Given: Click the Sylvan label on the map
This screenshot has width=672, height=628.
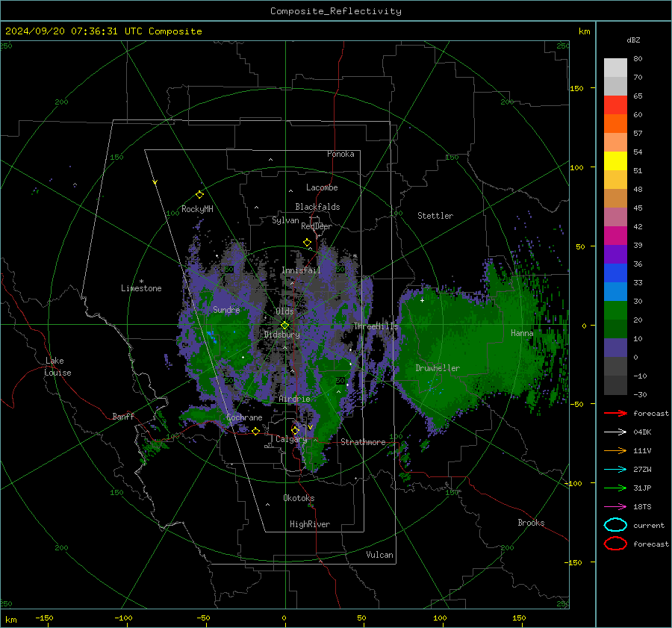Looking at the screenshot, I should [285, 220].
